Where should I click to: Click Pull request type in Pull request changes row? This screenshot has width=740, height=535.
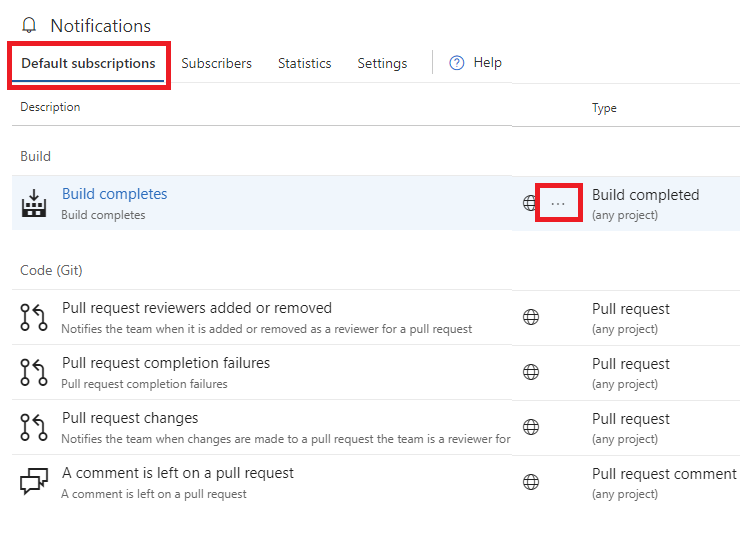[x=631, y=419]
